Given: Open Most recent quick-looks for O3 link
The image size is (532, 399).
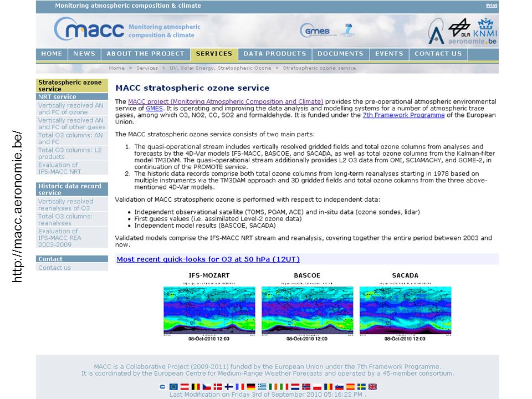Looking at the screenshot, I should (208, 259).
